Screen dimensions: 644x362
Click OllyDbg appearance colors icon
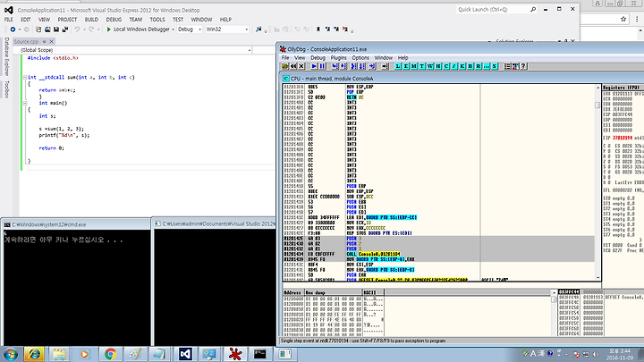click(x=516, y=66)
